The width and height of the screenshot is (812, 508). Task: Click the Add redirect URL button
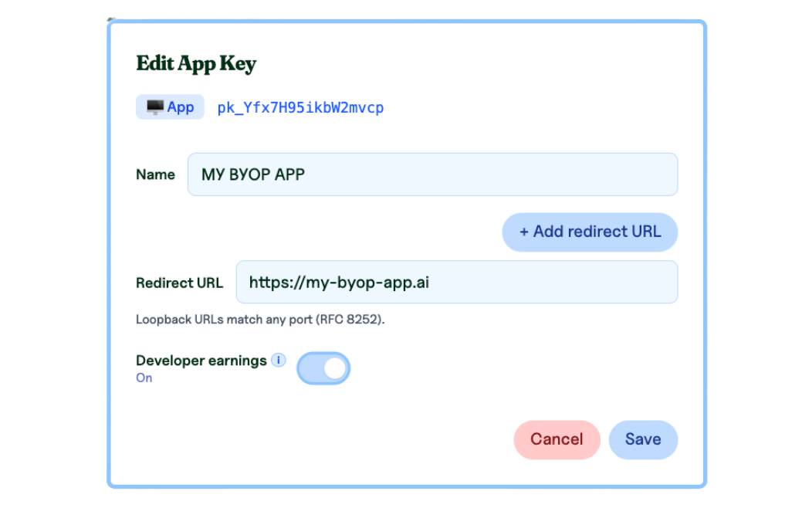[590, 232]
